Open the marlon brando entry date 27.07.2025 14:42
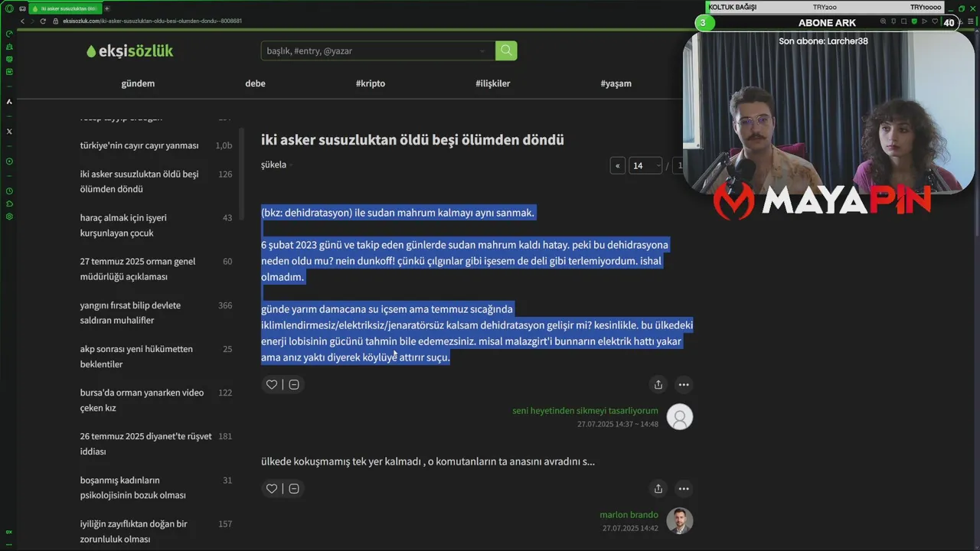Screen dimensions: 980x551 click(x=630, y=528)
